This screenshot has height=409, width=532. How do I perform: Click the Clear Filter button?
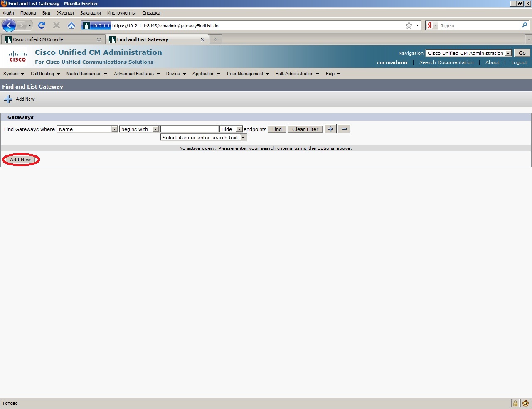[x=305, y=129]
